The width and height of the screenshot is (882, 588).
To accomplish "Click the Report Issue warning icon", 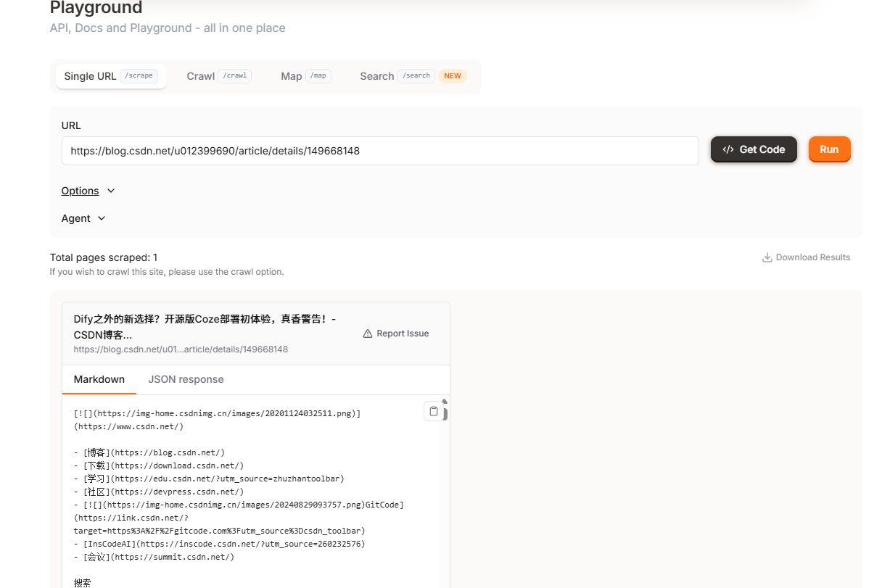I will tap(368, 334).
